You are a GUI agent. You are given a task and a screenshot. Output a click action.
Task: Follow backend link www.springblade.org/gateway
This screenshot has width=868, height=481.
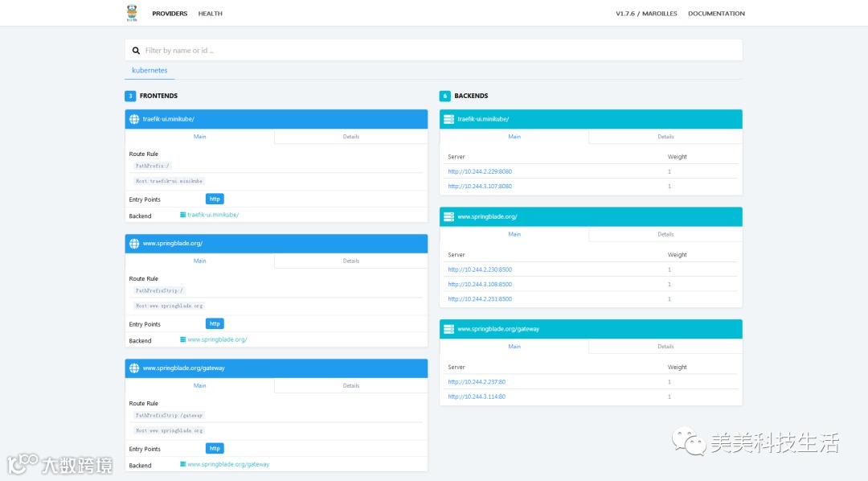[228, 464]
